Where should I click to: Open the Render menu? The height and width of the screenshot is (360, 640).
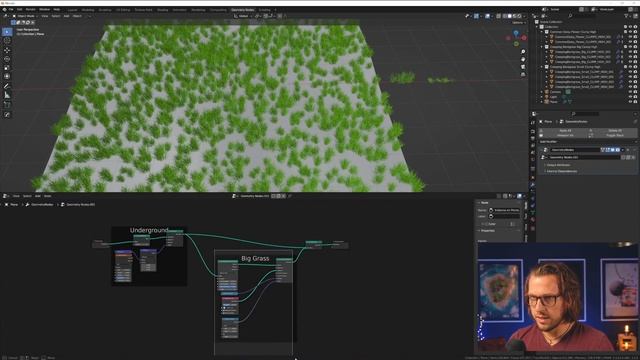point(31,9)
